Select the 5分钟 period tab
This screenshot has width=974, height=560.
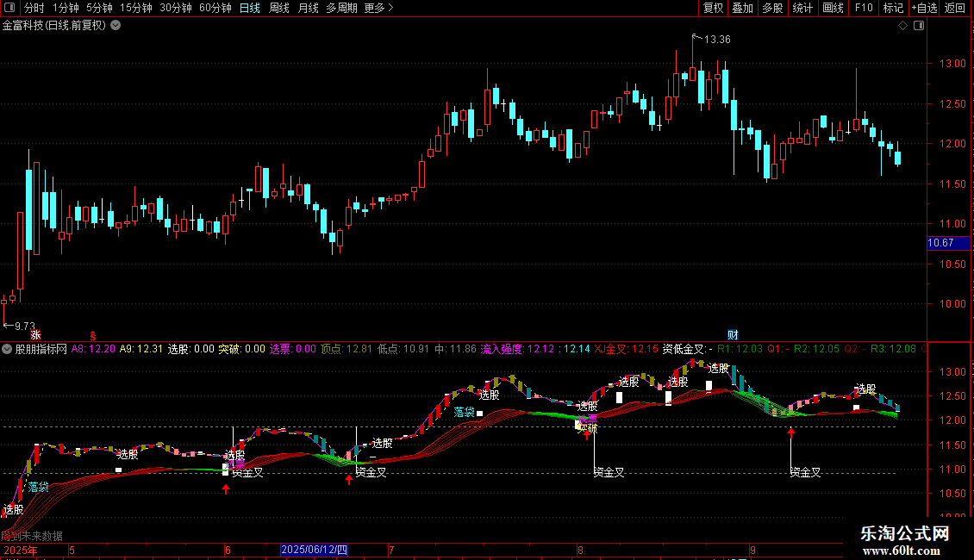coord(99,8)
